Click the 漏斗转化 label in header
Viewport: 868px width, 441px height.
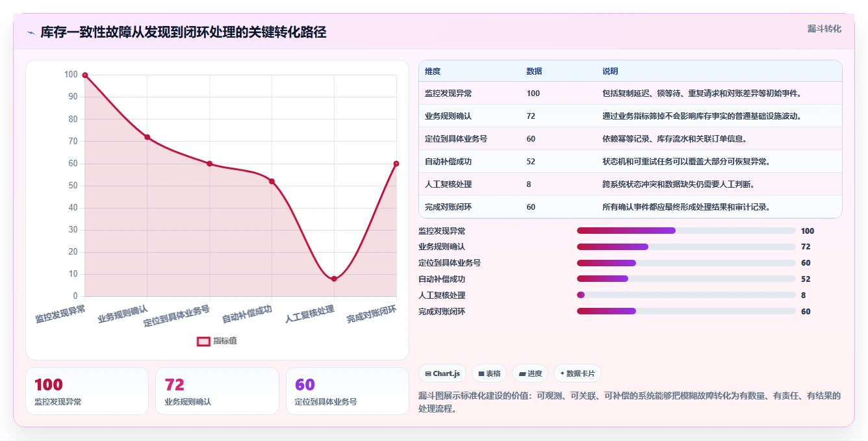click(x=824, y=29)
